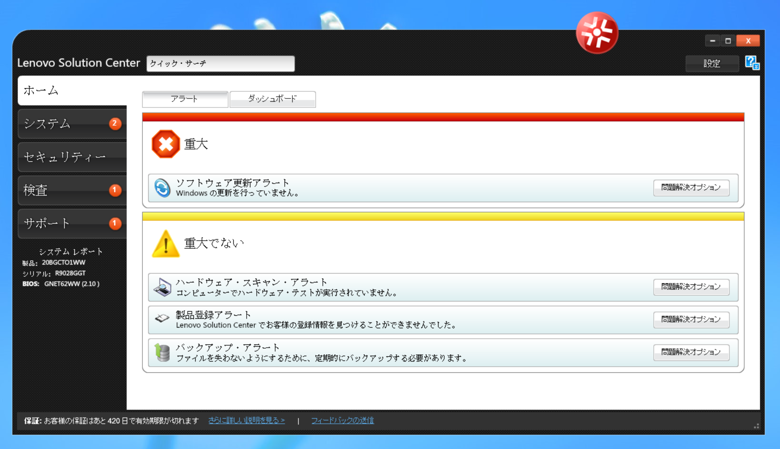The image size is (780, 449).
Task: Click the red critical error icon
Action: pyautogui.click(x=166, y=144)
